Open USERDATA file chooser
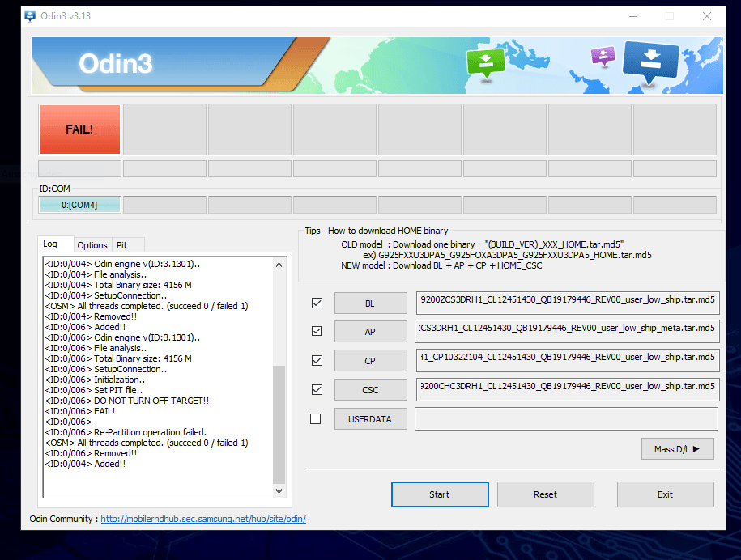 point(371,419)
